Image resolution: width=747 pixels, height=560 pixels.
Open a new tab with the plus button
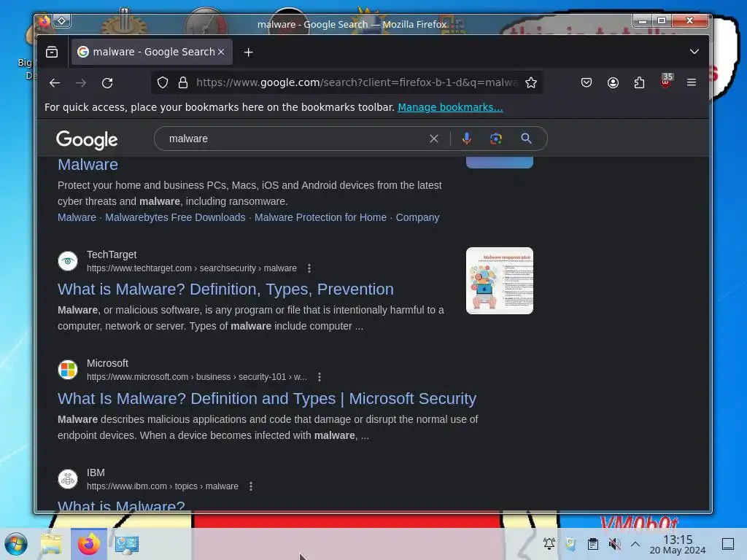click(x=248, y=52)
